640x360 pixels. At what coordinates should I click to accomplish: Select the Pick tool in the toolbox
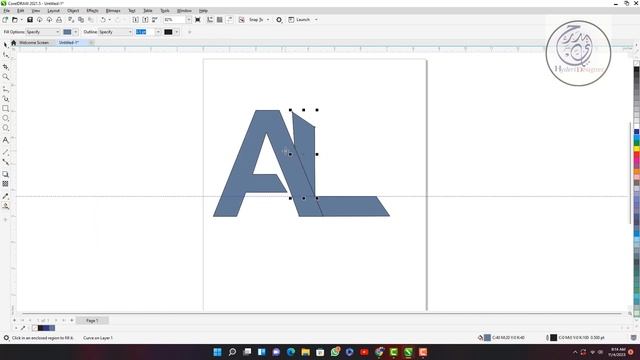(x=5, y=44)
